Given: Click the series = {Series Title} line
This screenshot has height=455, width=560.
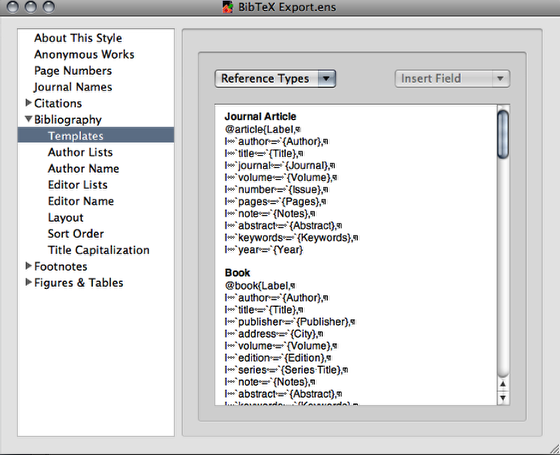Looking at the screenshot, I should [286, 370].
